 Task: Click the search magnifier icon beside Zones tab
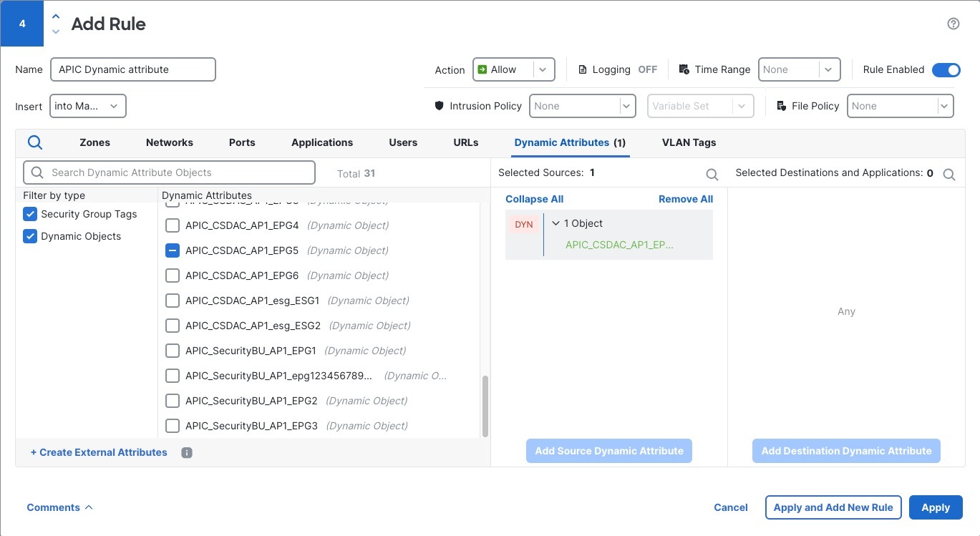tap(35, 142)
